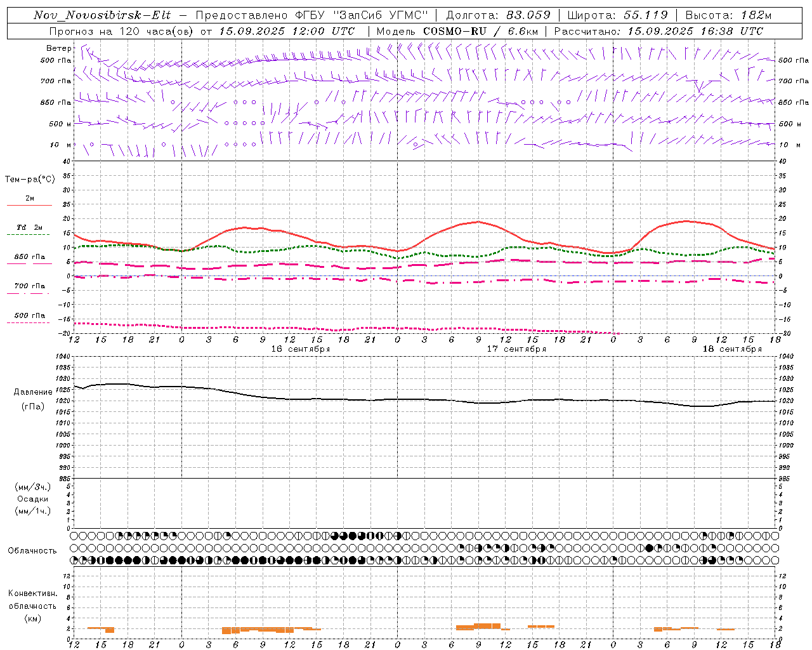Click the "Td 2м" dew point legend entry
This screenshot has width=812, height=650.
[x=29, y=227]
